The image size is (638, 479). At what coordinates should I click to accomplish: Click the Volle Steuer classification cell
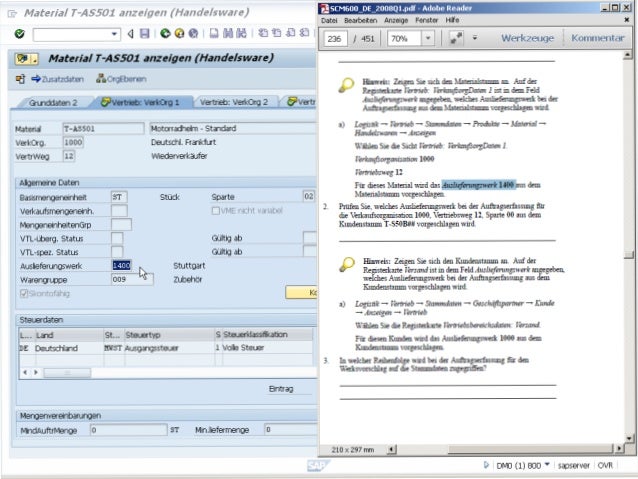(267, 348)
